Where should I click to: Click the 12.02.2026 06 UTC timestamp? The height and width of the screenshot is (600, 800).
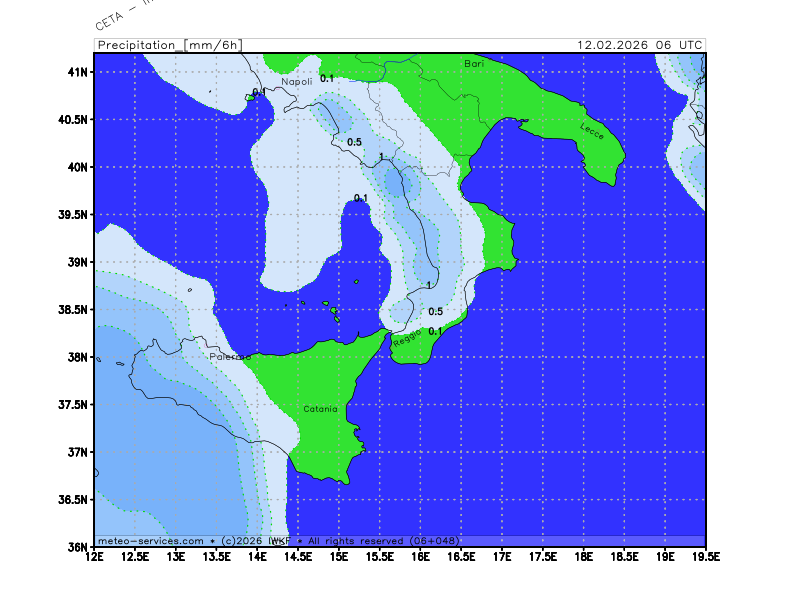pyautogui.click(x=640, y=45)
